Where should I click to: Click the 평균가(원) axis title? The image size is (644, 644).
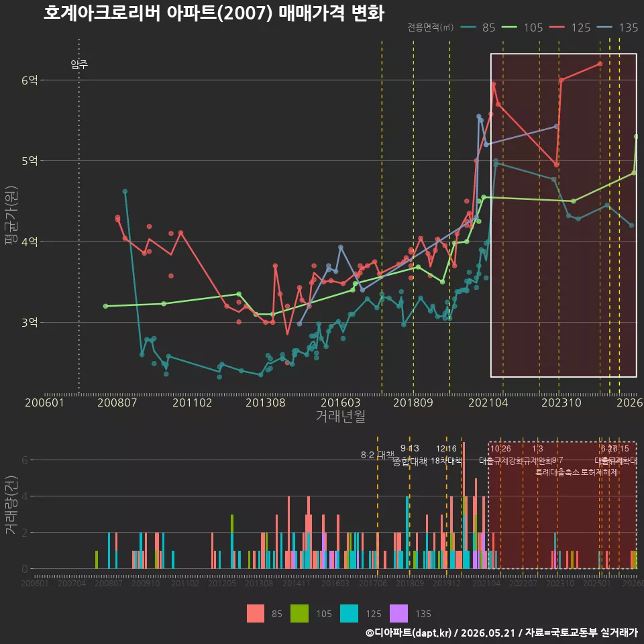(x=11, y=215)
